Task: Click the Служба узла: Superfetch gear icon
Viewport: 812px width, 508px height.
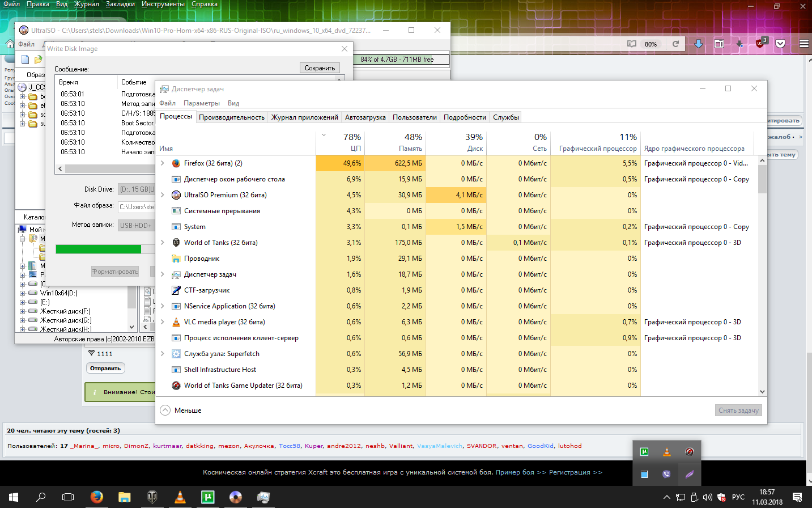Action: coord(176,354)
